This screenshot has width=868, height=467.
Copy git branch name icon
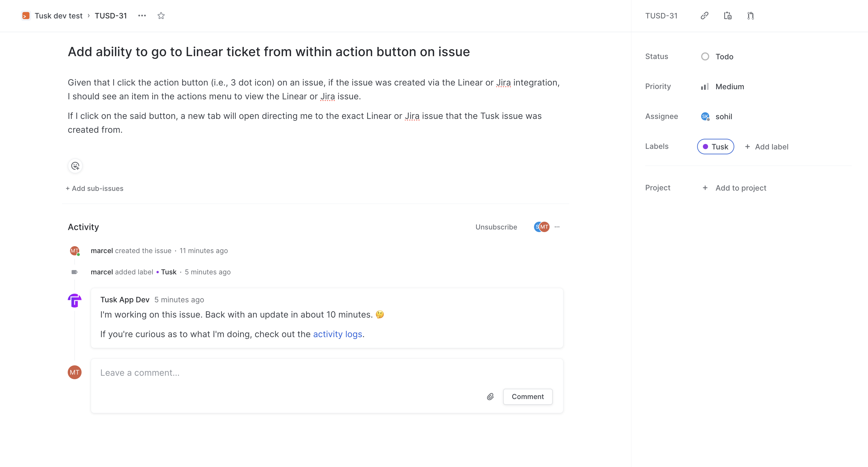click(x=750, y=16)
